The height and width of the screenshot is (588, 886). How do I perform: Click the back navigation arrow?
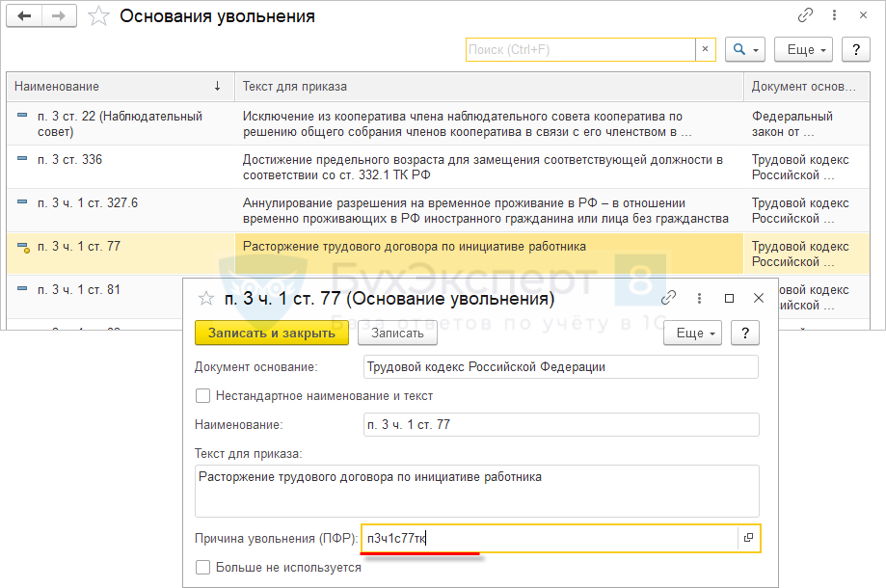pos(25,16)
